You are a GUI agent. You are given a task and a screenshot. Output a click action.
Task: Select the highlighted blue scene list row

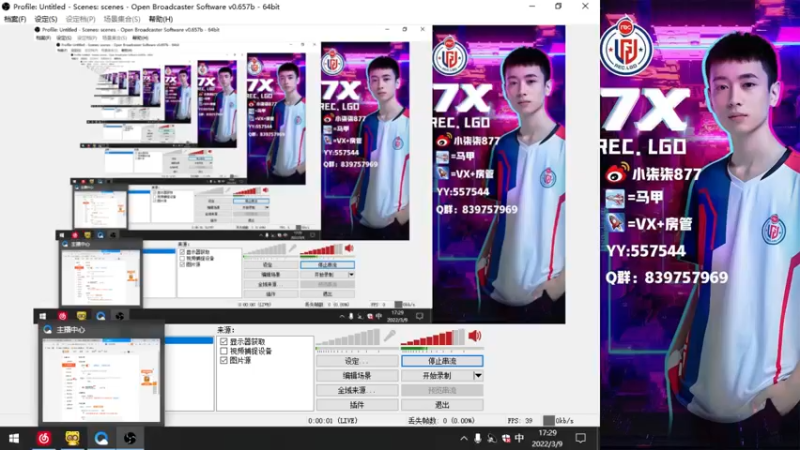(x=189, y=340)
